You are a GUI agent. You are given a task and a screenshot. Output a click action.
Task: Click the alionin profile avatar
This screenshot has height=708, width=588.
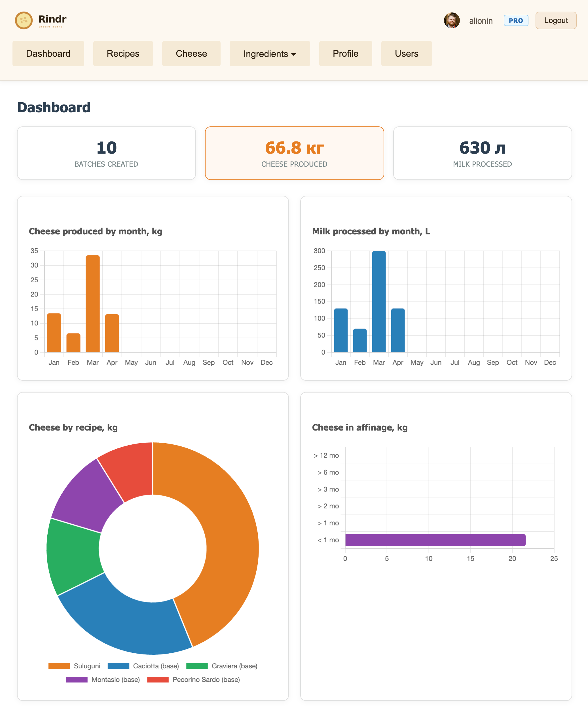point(452,20)
